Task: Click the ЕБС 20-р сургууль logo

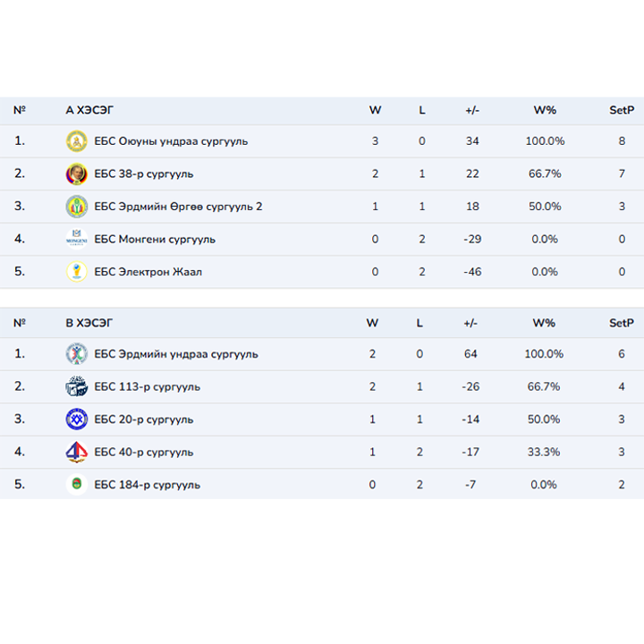Action: coord(77,419)
